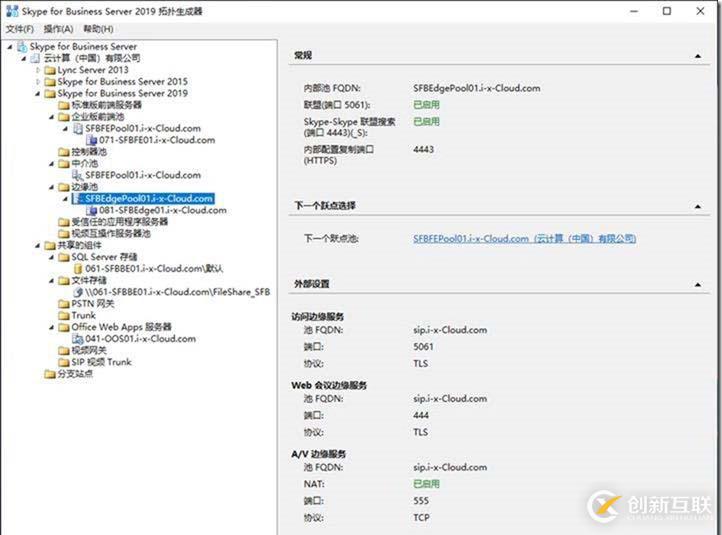Click the 视频互操作服务器池 folder icon
The width and height of the screenshot is (722, 535).
point(64,233)
